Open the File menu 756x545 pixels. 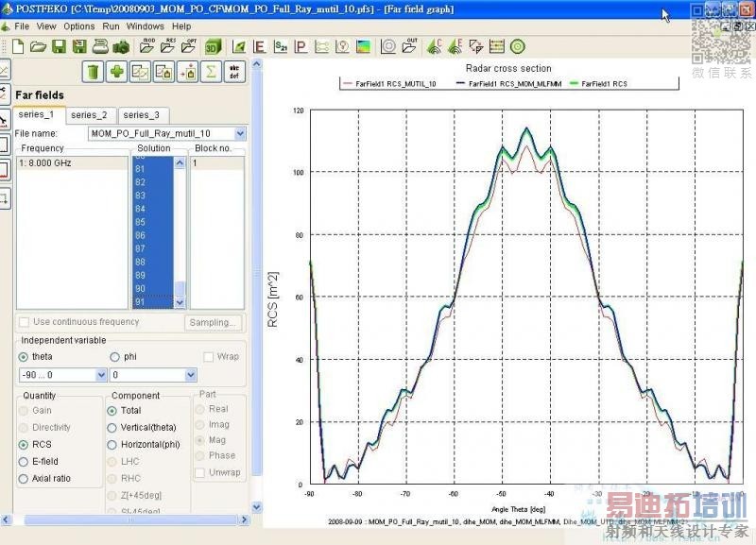[x=22, y=26]
